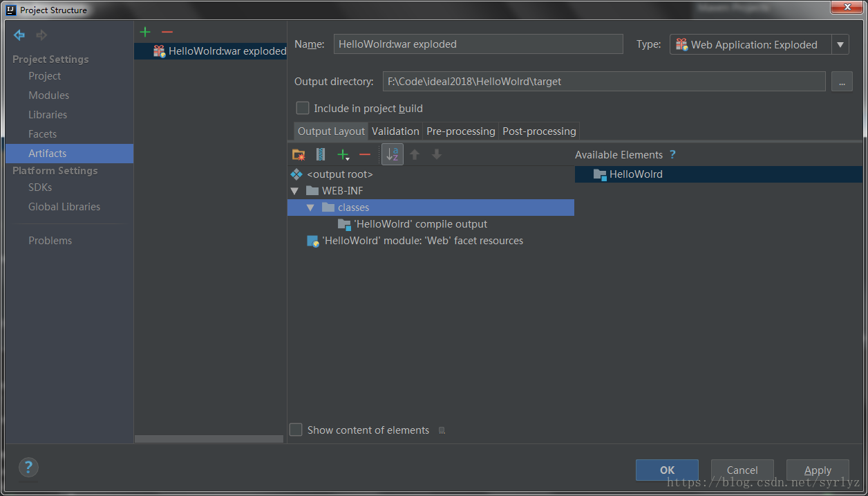Click the artifact list horizontal scrollbar
The image size is (868, 496).
209,439
